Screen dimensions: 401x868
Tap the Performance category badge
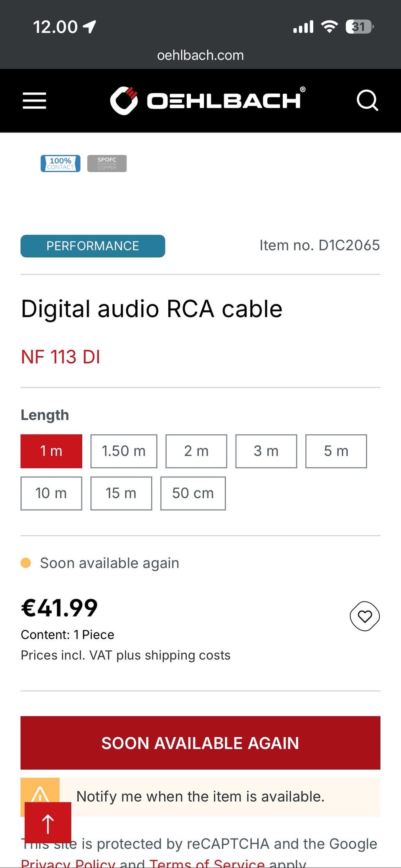[x=93, y=246]
